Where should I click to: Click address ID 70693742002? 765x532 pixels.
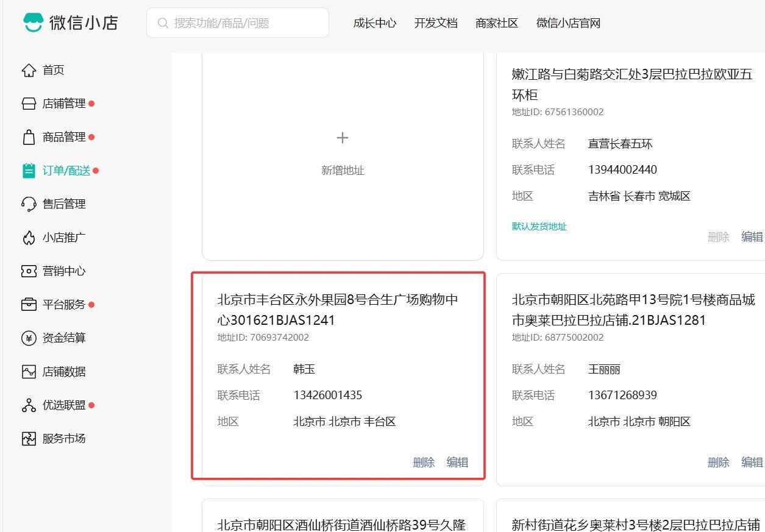click(263, 338)
